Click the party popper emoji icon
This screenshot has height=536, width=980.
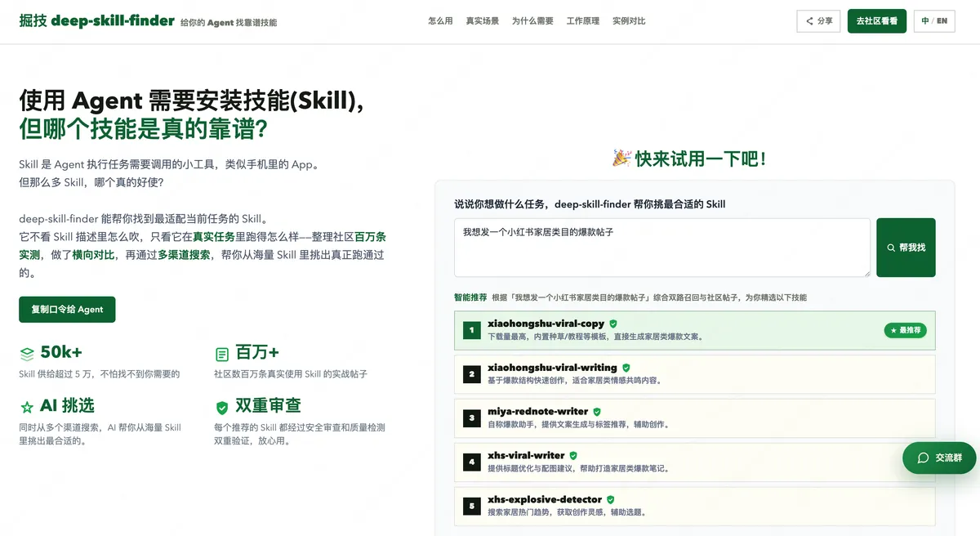click(621, 159)
